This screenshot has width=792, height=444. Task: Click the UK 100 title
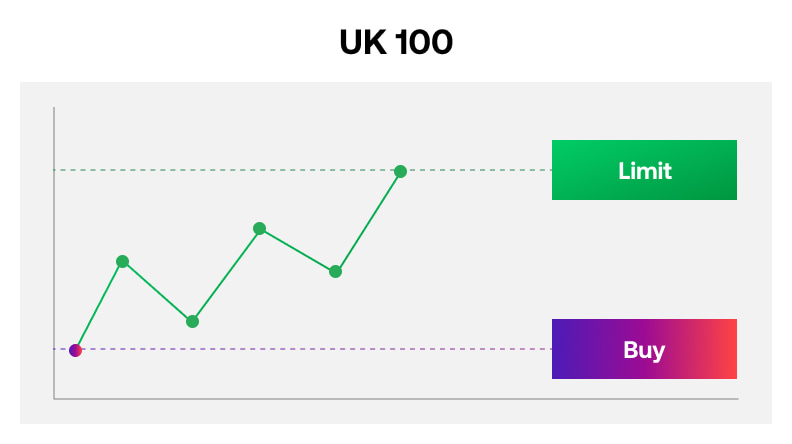[396, 42]
